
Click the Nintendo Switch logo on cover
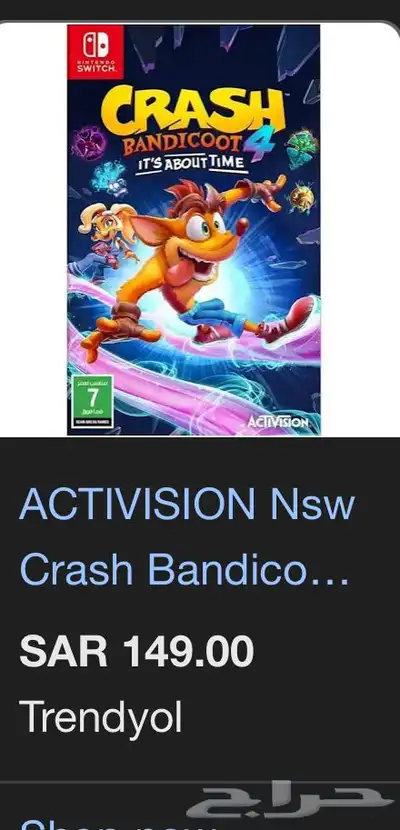pyautogui.click(x=96, y=51)
